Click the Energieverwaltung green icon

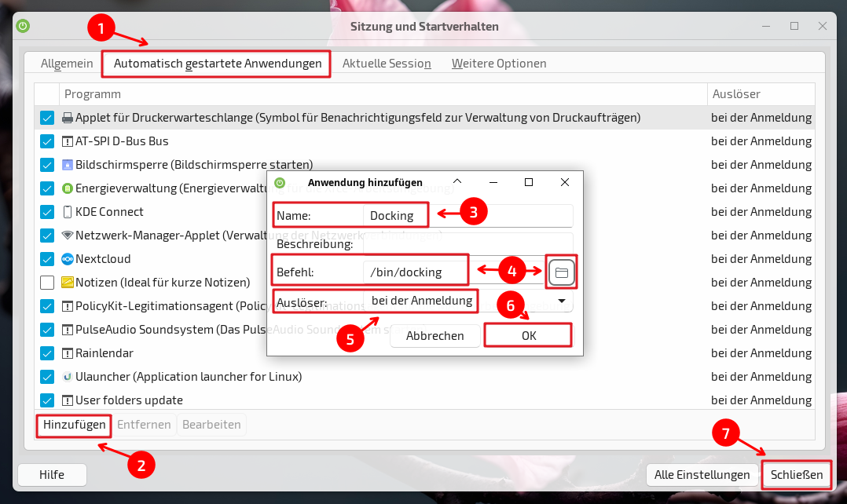(x=68, y=188)
